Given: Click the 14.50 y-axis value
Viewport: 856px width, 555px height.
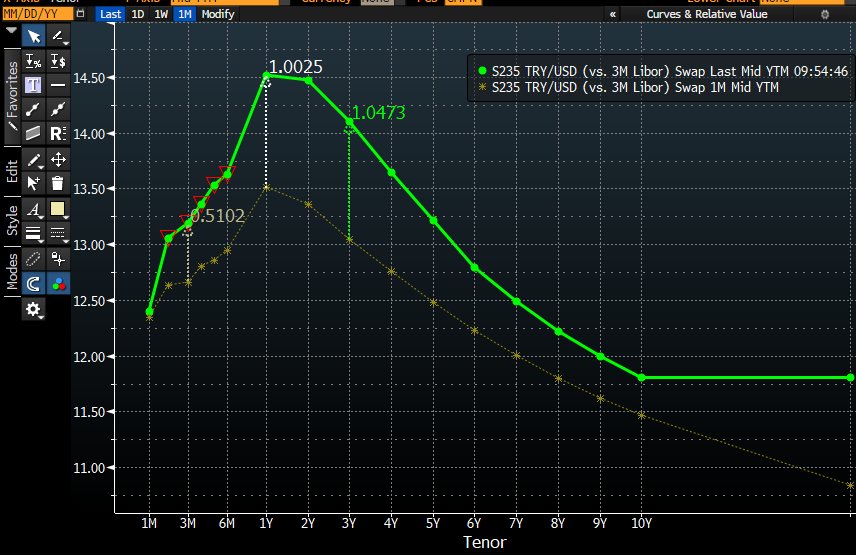Looking at the screenshot, I should pyautogui.click(x=89, y=78).
